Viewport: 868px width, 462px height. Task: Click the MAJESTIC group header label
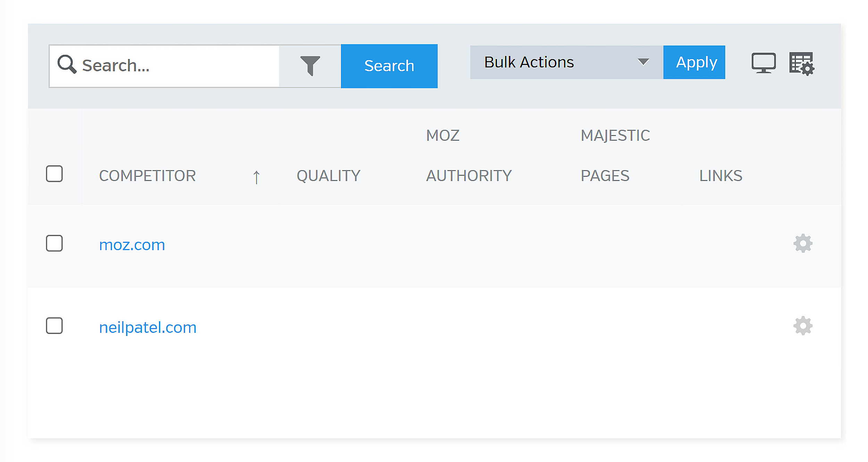click(615, 135)
